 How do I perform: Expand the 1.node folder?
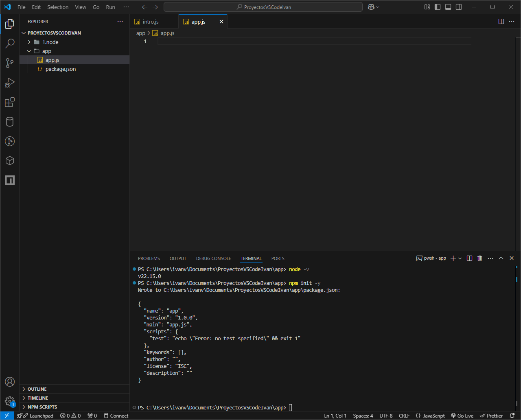click(x=28, y=42)
